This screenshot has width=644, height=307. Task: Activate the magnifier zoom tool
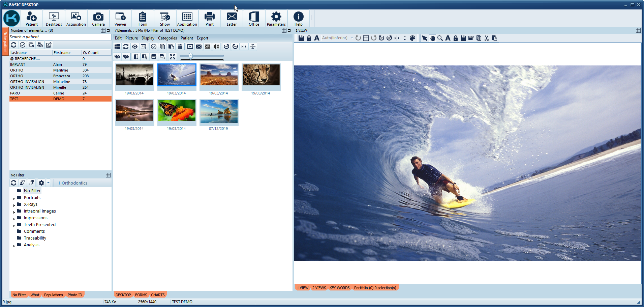coord(440,38)
